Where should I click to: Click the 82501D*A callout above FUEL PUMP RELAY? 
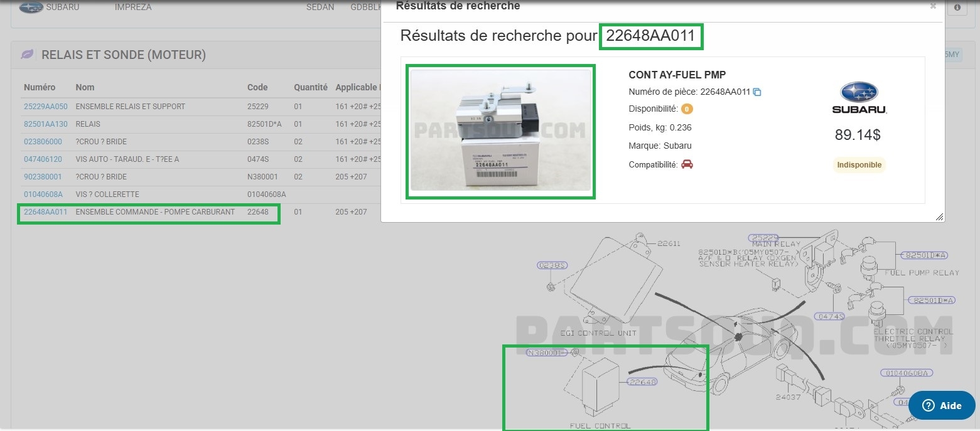coord(924,255)
